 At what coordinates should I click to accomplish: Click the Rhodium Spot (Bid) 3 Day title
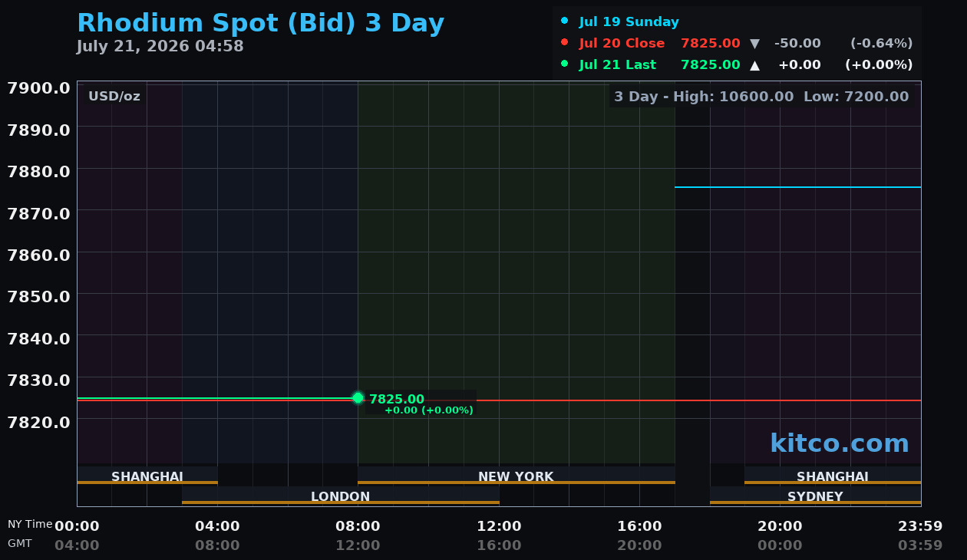(261, 23)
